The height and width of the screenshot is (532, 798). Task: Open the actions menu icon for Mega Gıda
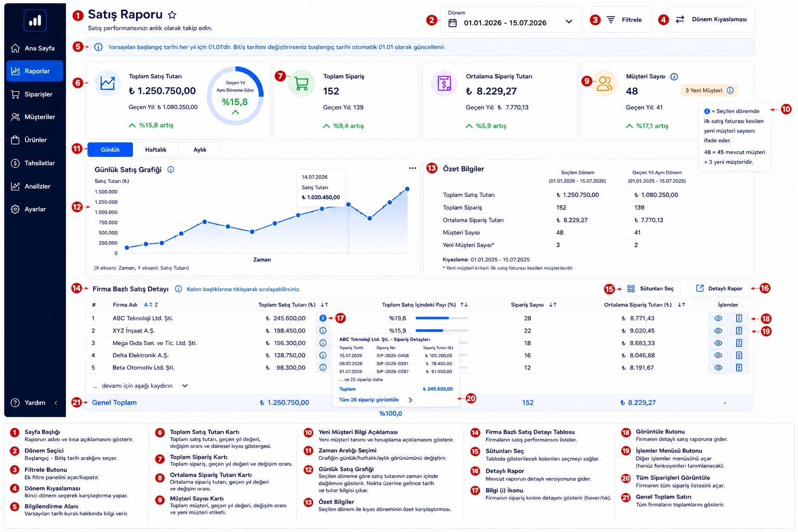[x=739, y=343]
